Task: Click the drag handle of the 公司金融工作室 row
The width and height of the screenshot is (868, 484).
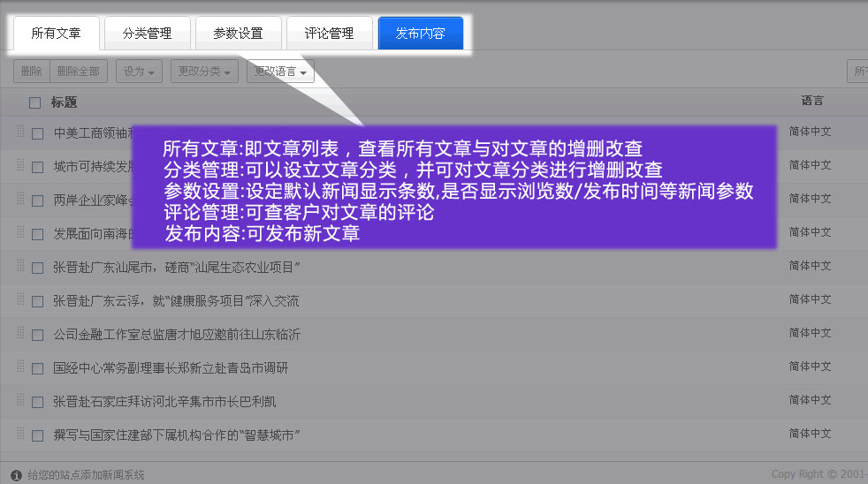Action: (x=20, y=333)
